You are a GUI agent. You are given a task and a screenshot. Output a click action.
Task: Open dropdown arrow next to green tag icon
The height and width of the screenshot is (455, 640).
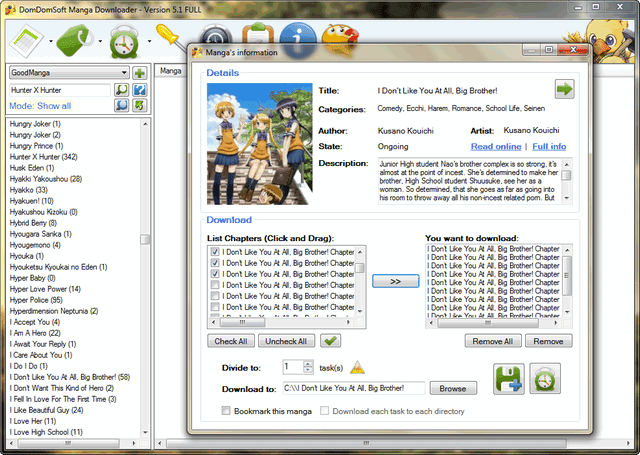click(x=100, y=41)
